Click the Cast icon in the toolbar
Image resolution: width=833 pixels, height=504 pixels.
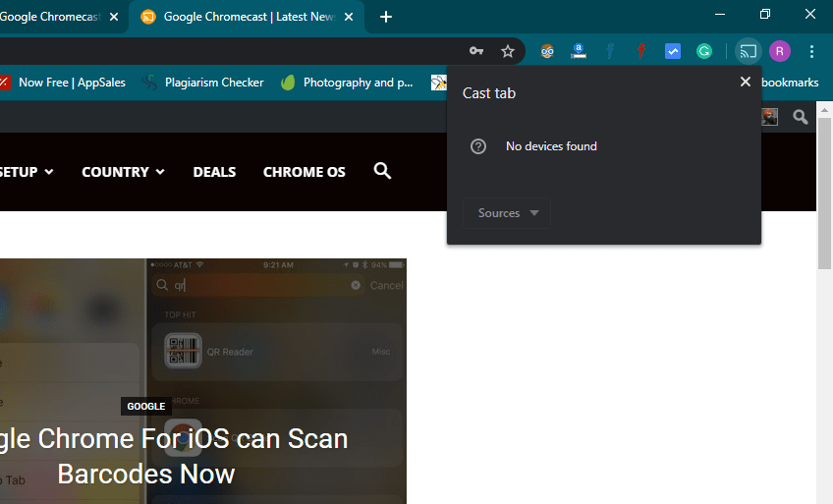[x=748, y=51]
